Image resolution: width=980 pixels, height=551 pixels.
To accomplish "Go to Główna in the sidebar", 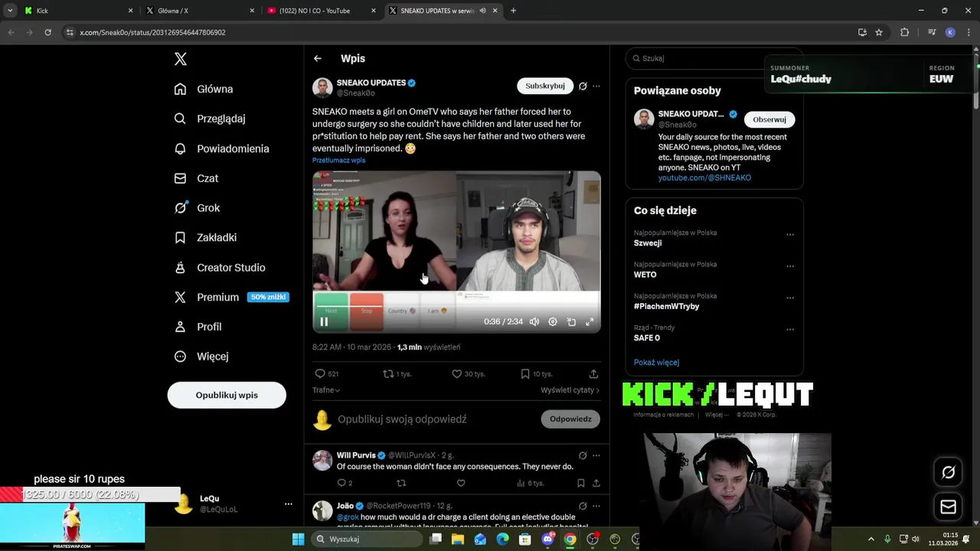I will 204,89.
